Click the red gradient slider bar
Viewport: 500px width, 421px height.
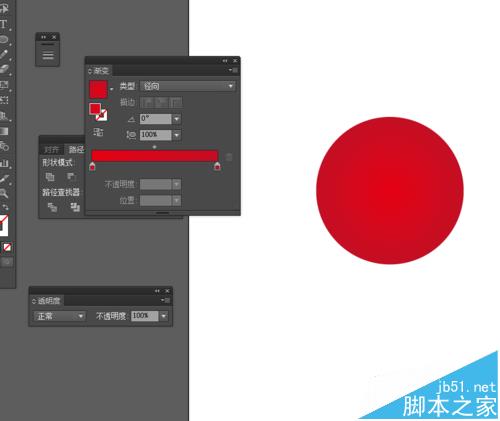(155, 156)
